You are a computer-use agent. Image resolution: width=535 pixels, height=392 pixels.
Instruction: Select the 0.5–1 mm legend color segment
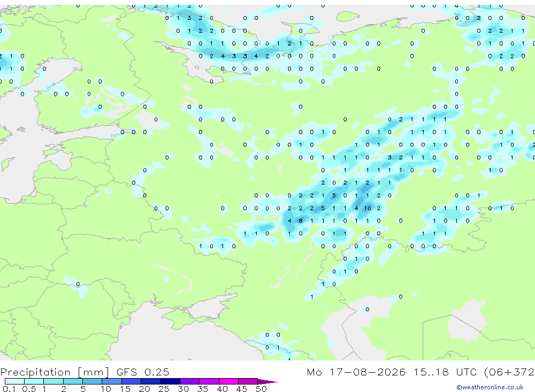point(34,381)
